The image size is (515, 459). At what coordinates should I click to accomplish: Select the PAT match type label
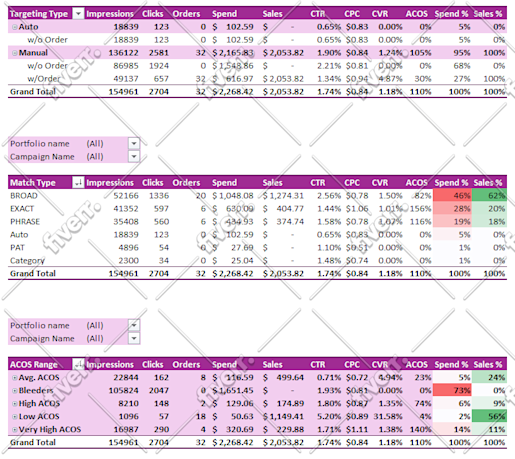[17, 248]
